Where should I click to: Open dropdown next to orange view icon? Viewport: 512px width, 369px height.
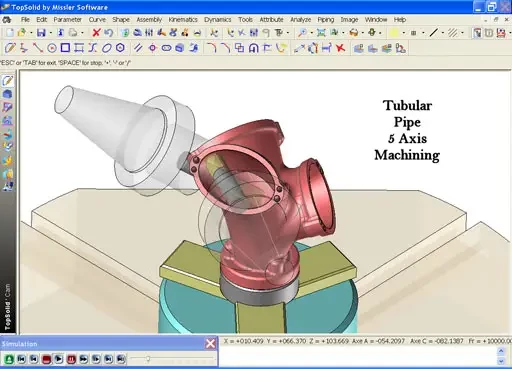tap(363, 33)
